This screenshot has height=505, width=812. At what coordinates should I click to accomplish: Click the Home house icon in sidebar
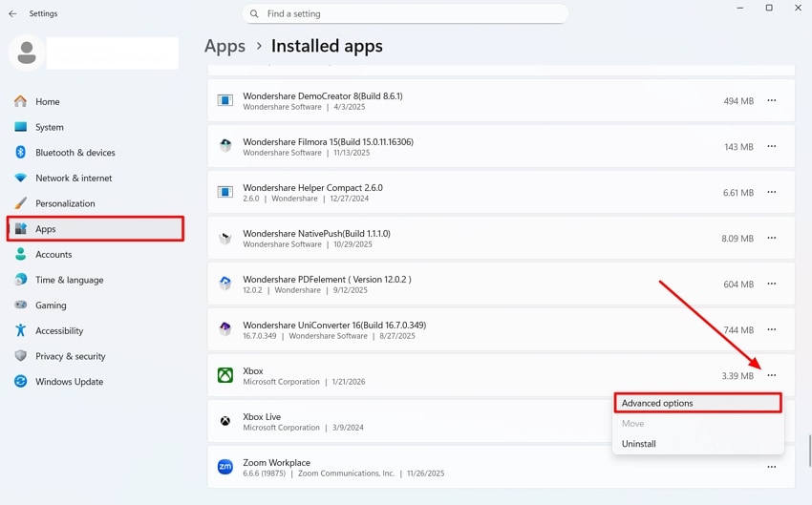click(21, 101)
